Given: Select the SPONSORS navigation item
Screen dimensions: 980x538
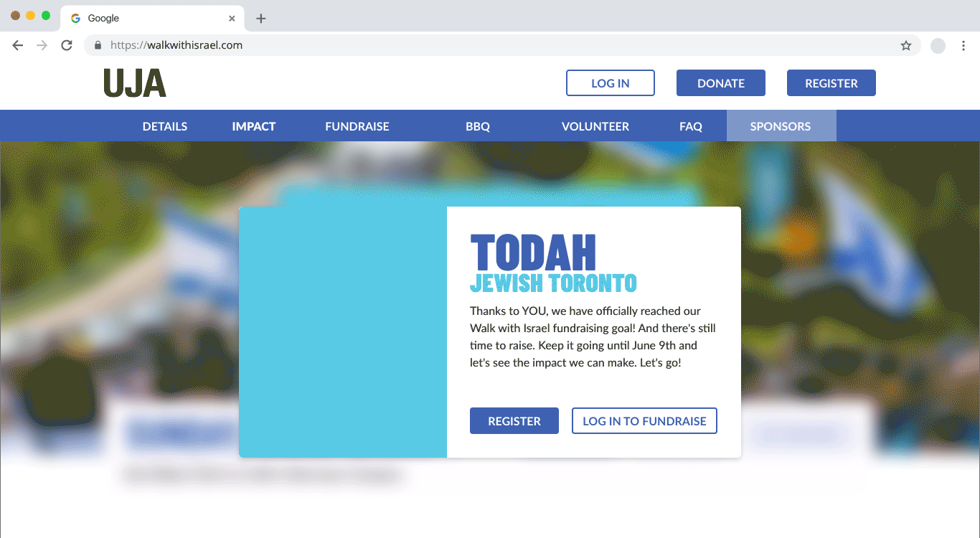Looking at the screenshot, I should click(x=781, y=126).
